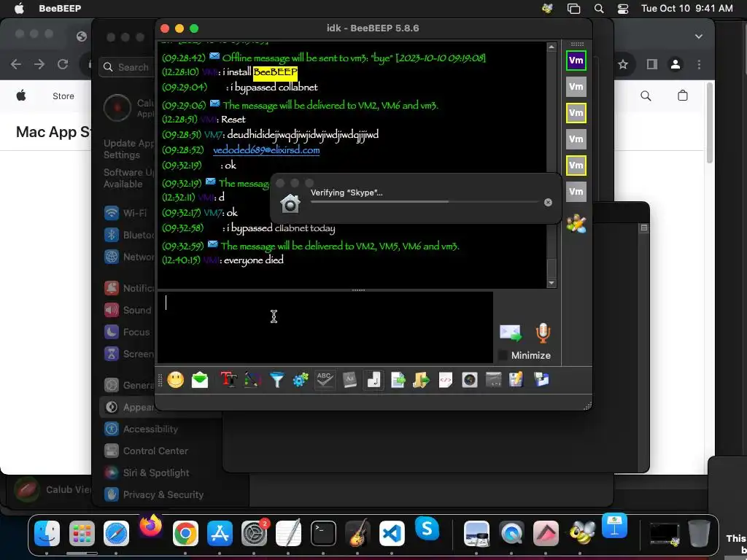
Task: Open chat settings with the blue gears icon
Action: (301, 379)
